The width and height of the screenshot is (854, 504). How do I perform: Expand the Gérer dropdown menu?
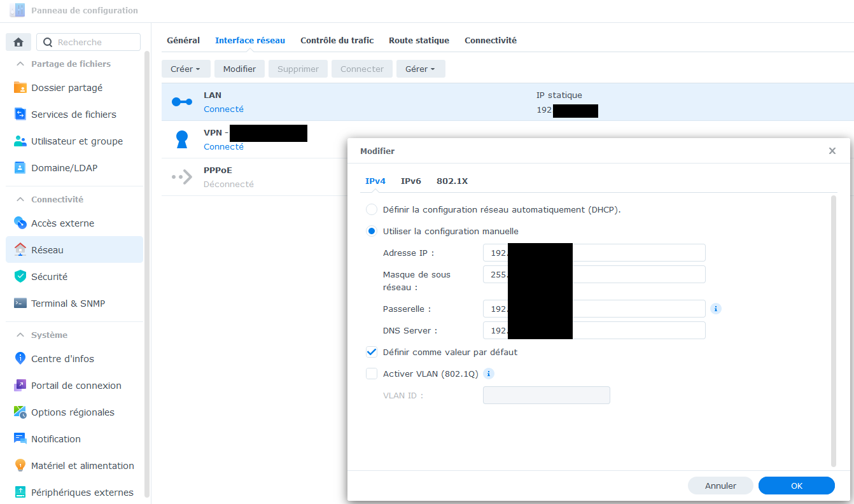point(420,69)
